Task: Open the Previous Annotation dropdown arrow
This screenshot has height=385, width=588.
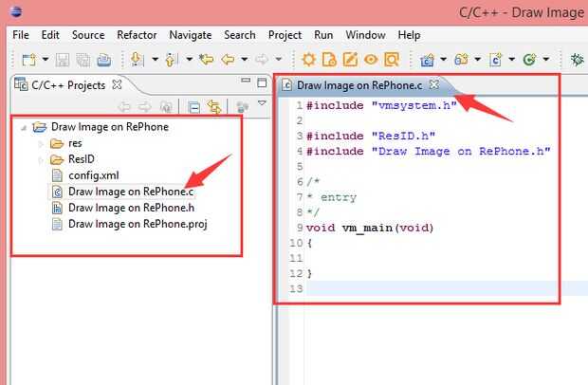Action: 189,59
